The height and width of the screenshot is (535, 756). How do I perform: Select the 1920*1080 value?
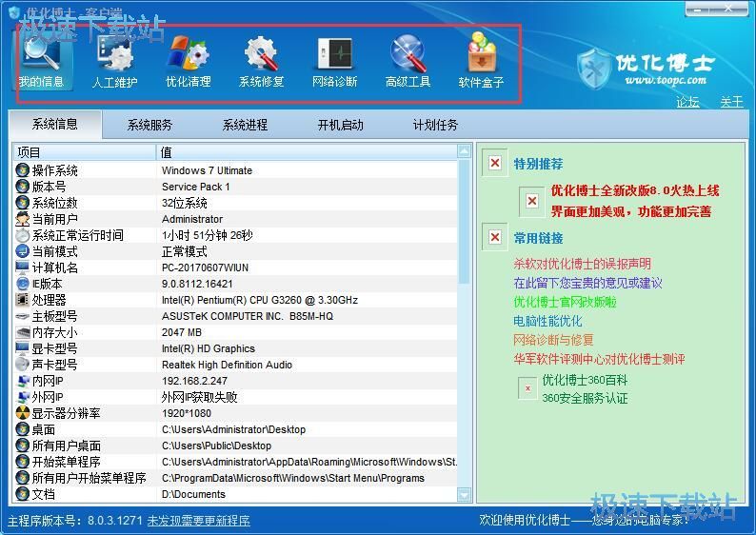coord(186,413)
